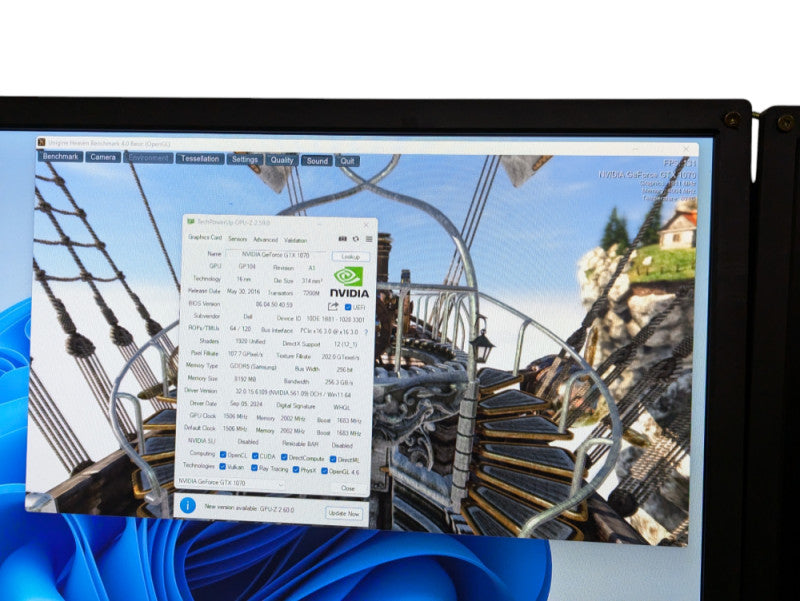Open the Benchmark menu in Heaven

point(60,156)
